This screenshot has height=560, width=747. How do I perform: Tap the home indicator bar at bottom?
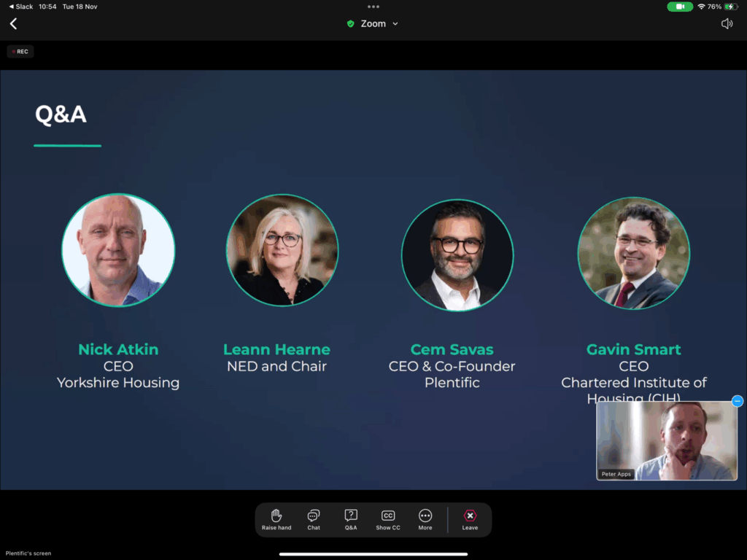(x=373, y=553)
